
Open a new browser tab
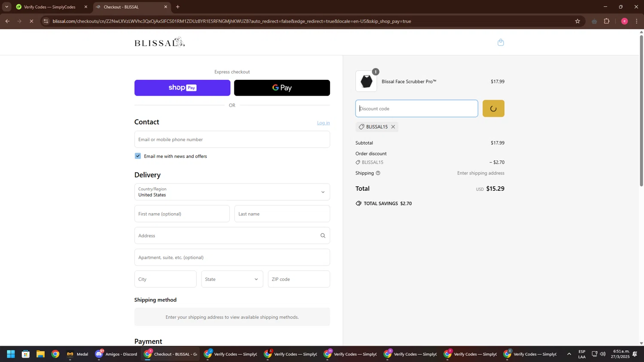(178, 7)
